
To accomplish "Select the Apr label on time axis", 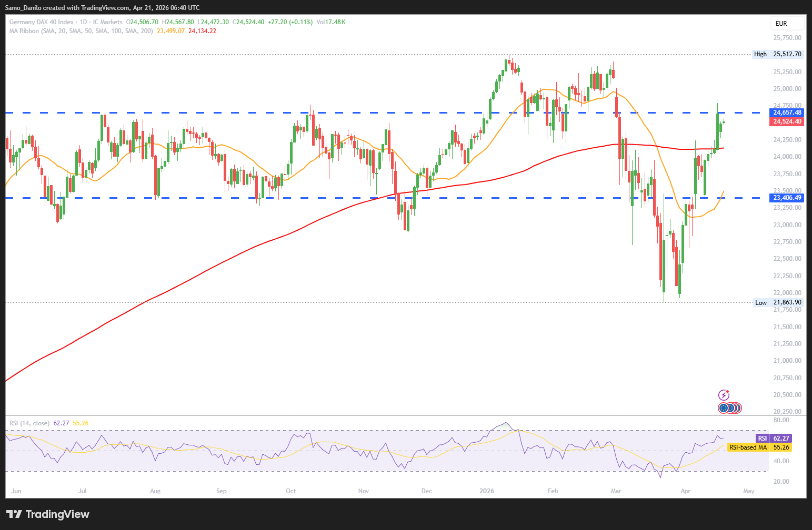I will pos(686,491).
